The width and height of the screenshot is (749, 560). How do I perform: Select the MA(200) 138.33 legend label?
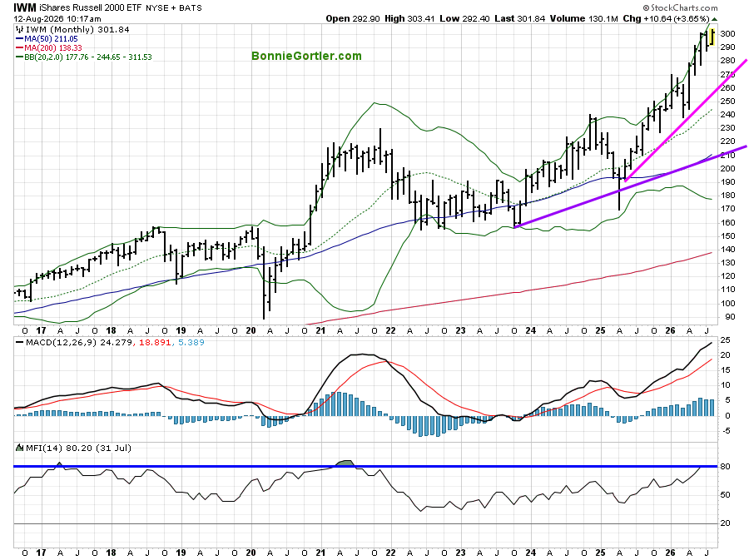click(x=53, y=47)
